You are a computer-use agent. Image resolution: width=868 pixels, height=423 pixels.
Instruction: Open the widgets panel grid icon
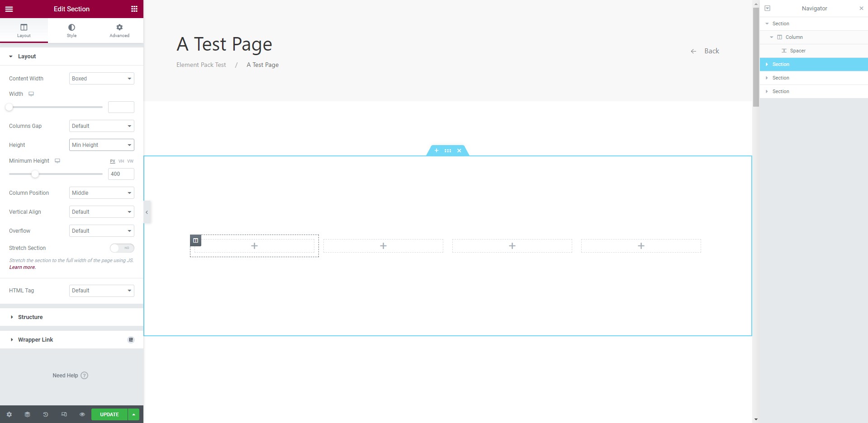(134, 9)
